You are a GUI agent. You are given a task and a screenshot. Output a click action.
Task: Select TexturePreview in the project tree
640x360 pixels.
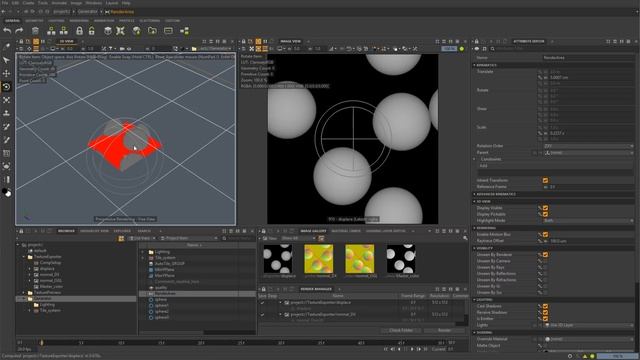pos(48,293)
